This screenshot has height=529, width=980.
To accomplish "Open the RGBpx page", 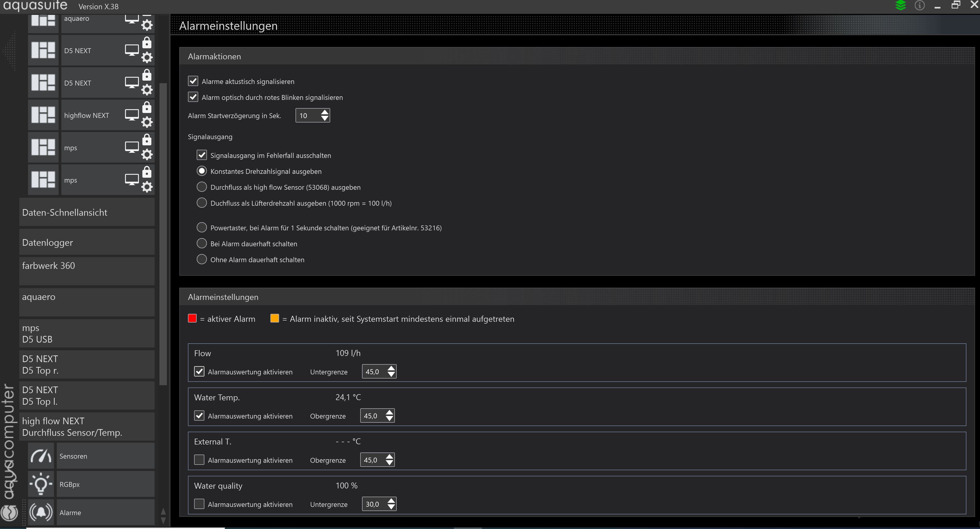I will [x=105, y=484].
